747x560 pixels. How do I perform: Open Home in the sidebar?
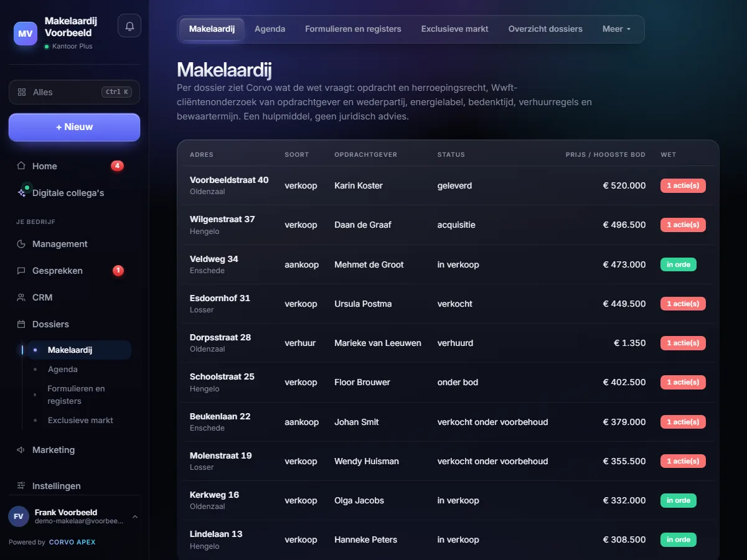click(74, 166)
